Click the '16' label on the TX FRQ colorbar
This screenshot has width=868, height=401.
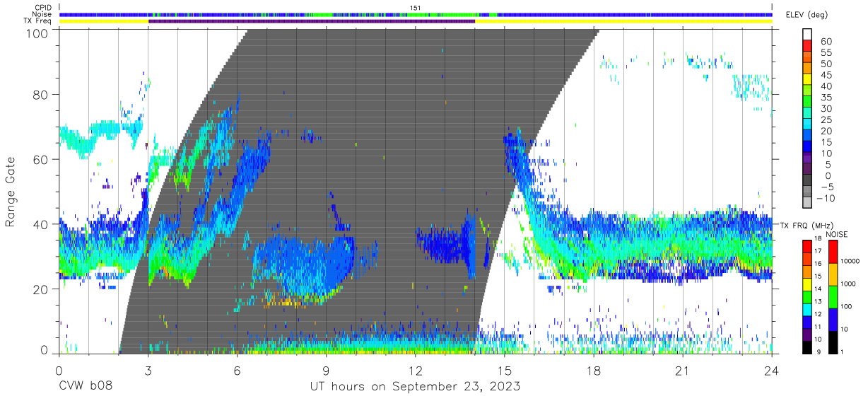816,264
